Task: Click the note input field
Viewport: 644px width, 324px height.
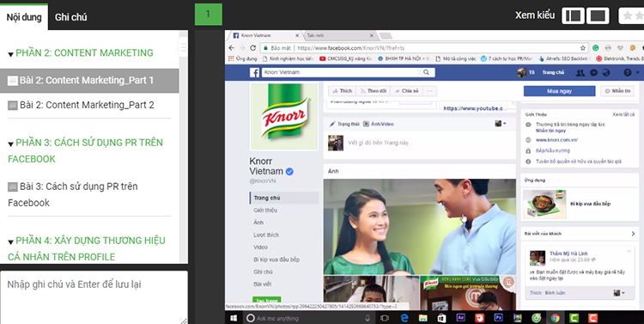Action: [94, 297]
